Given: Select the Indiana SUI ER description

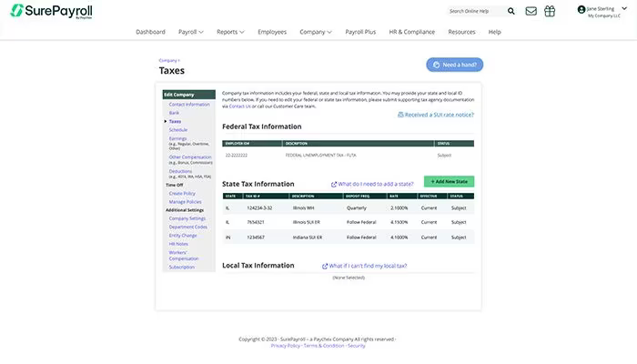Looking at the screenshot, I should pos(308,238).
